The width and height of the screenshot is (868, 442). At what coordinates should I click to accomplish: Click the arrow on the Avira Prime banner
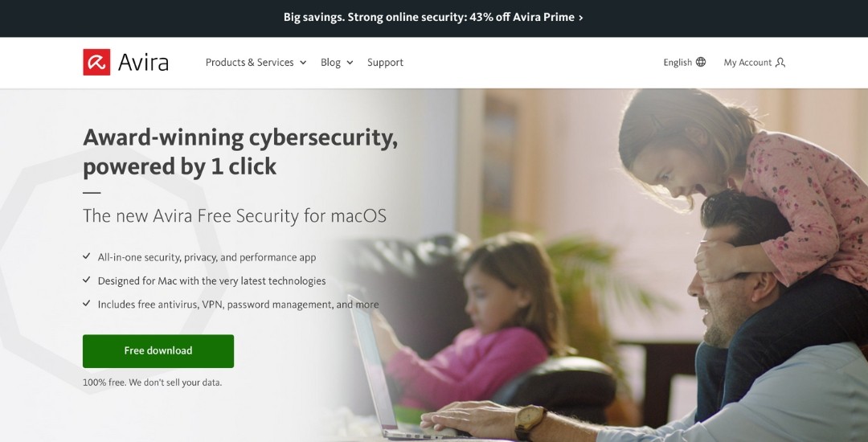click(x=580, y=17)
